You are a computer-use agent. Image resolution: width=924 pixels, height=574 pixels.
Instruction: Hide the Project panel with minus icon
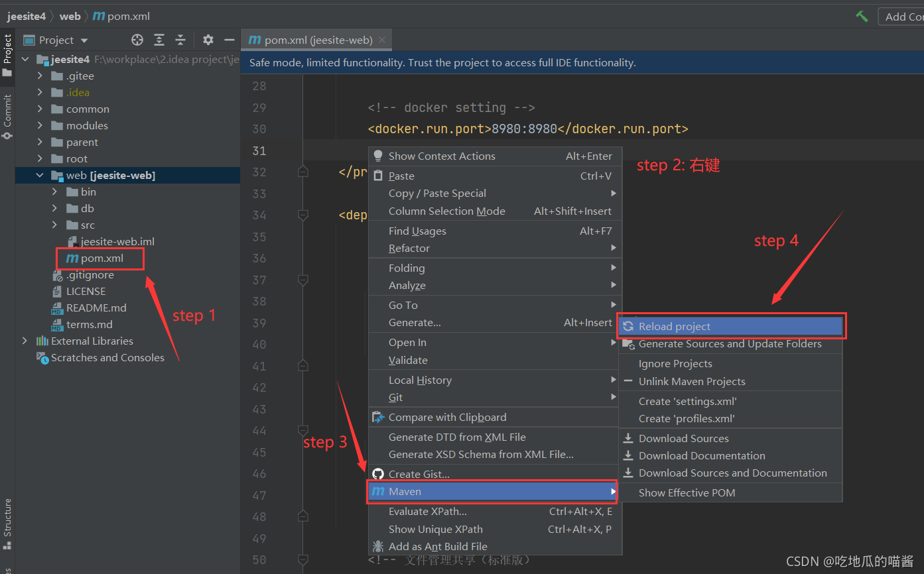230,40
